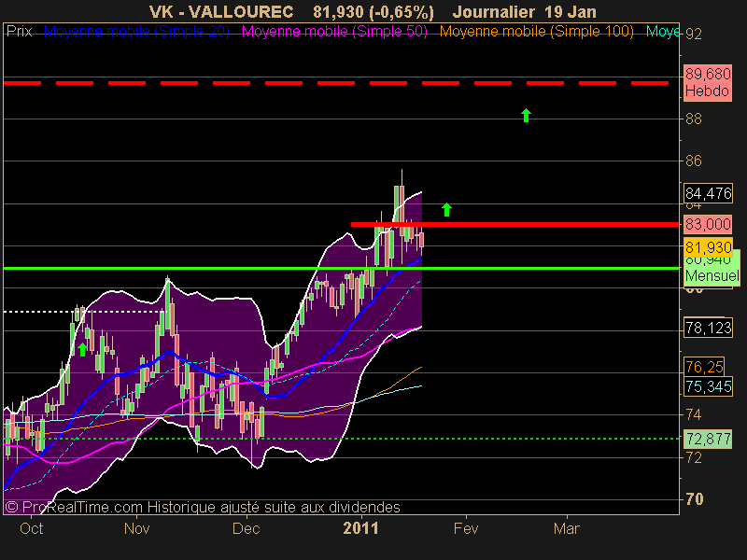Click the VK - VALLOUREC chart title
747x560 pixels.
221,12
